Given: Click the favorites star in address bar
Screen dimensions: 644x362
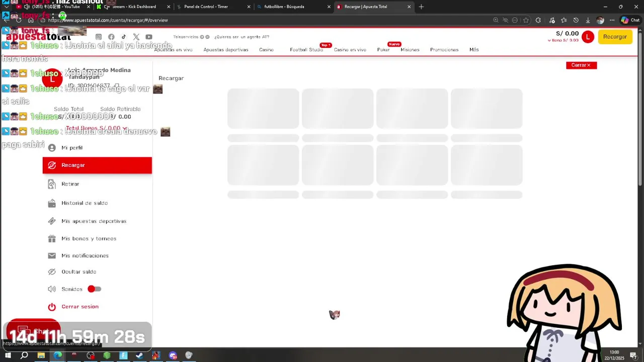Looking at the screenshot, I should pyautogui.click(x=526, y=20).
